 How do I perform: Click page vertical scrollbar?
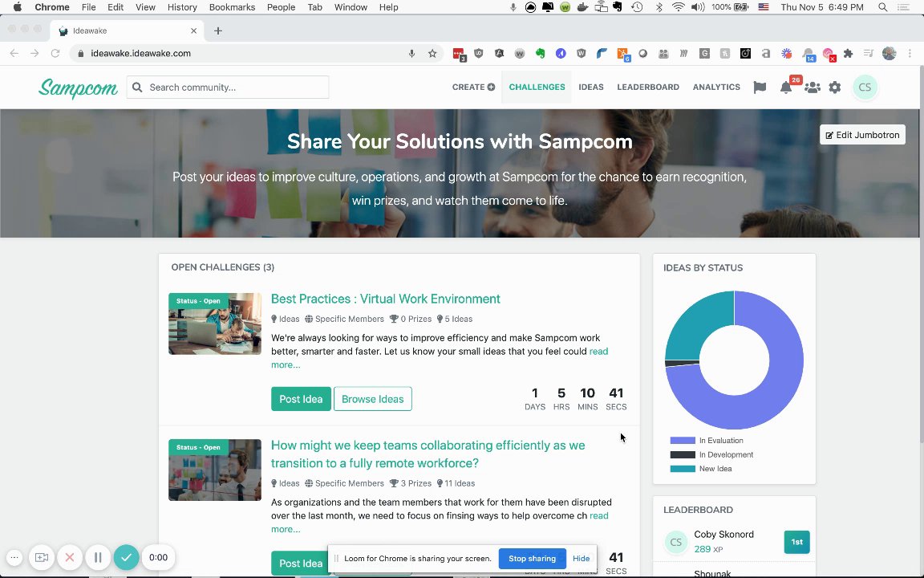[921, 254]
